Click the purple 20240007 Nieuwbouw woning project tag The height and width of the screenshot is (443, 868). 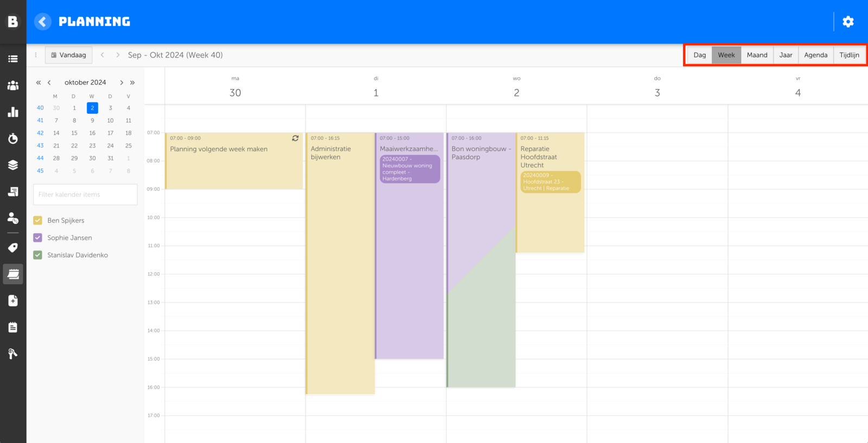tap(410, 169)
